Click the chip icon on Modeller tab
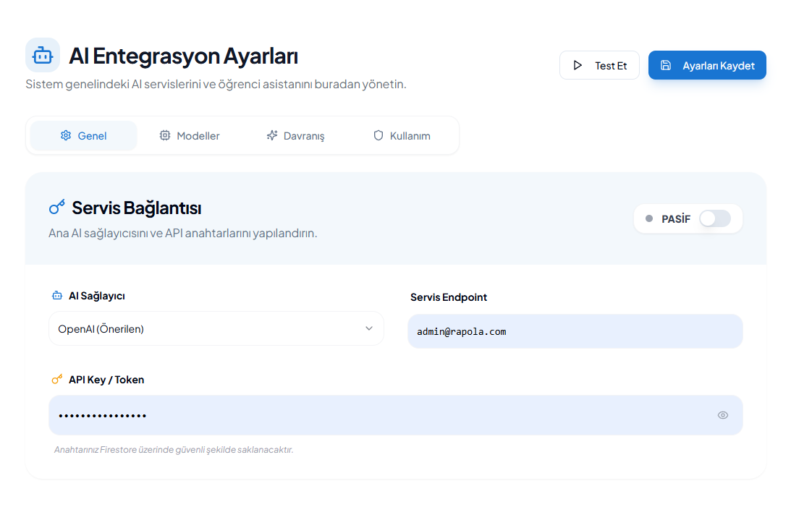Image resolution: width=812 pixels, height=507 pixels. click(x=165, y=135)
